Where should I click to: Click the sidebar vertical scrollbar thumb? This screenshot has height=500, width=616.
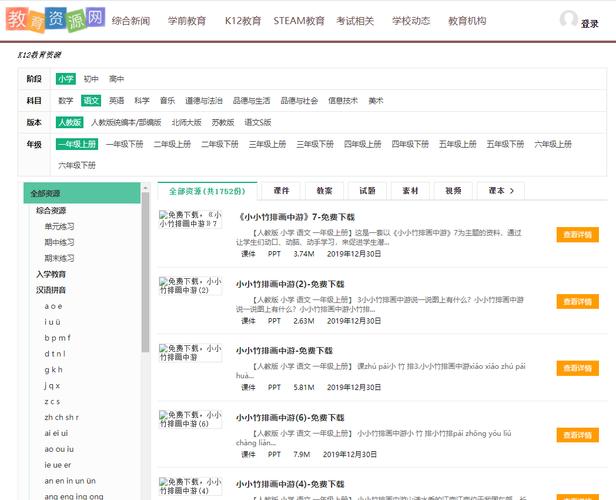(145, 272)
